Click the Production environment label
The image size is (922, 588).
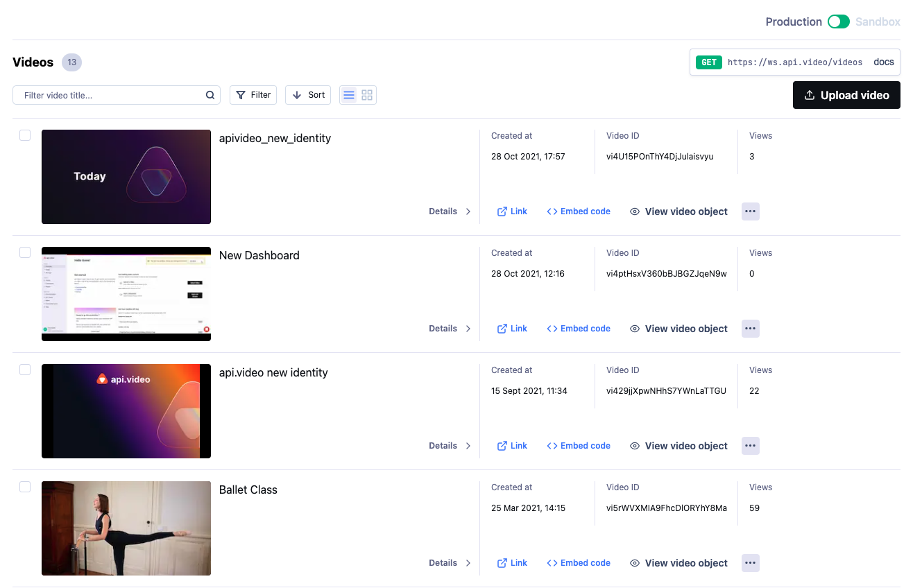[x=794, y=21]
